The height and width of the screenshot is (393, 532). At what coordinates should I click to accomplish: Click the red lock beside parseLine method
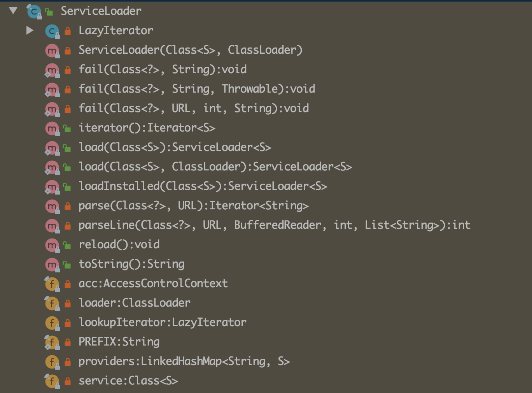point(67,225)
